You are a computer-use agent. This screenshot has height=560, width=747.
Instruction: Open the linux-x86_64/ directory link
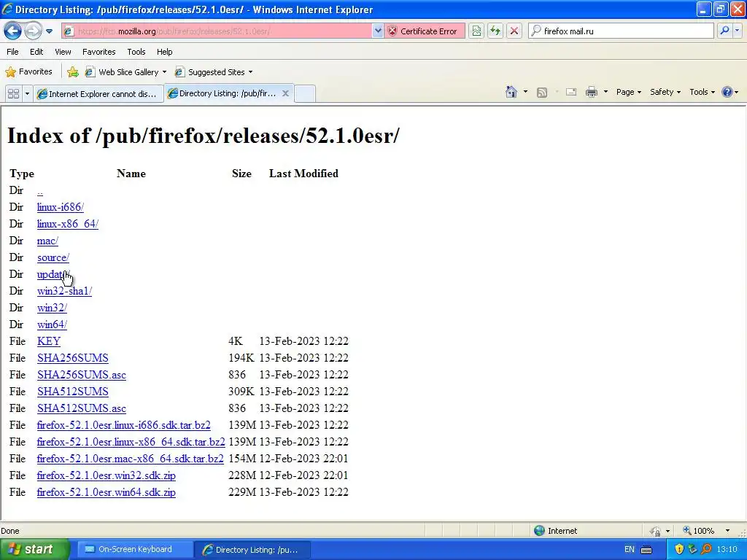68,224
